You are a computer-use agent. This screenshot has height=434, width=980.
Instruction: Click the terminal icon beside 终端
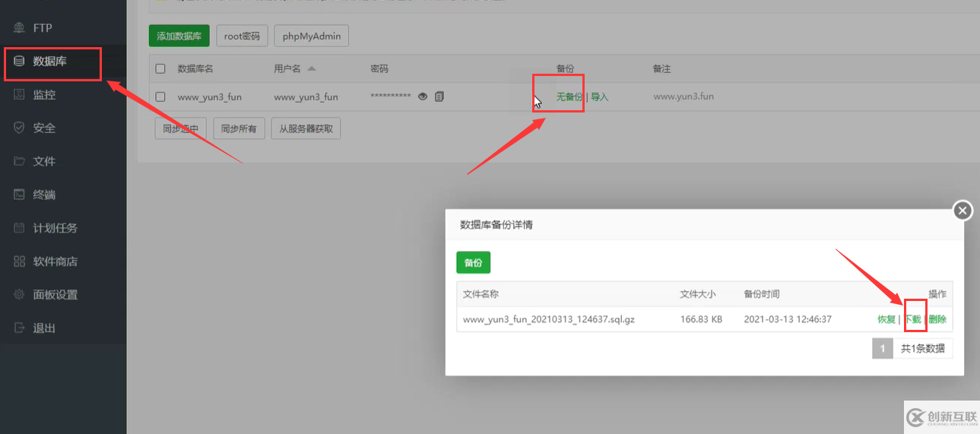[19, 195]
